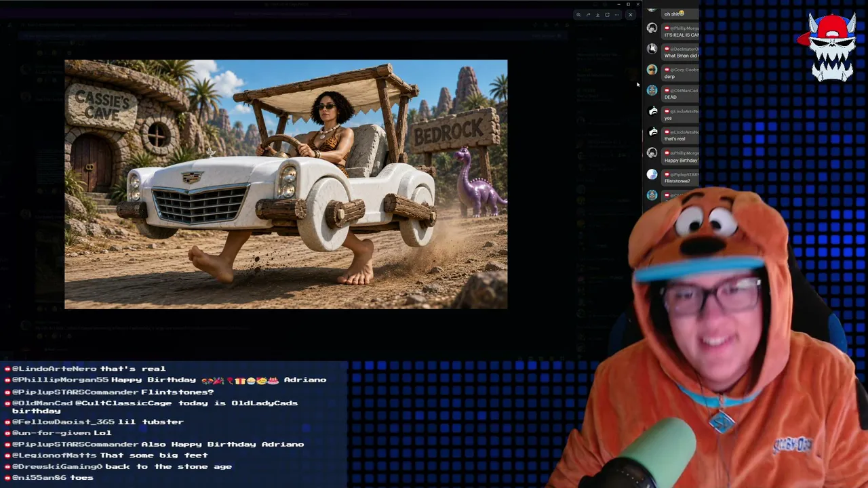Click the avatar beside the 'DEAD' message

[652, 90]
